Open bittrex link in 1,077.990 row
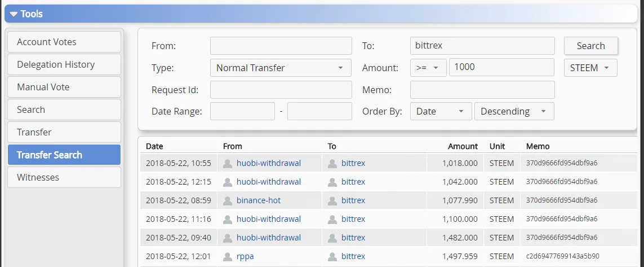Screen dimensions: 644x267 353,200
